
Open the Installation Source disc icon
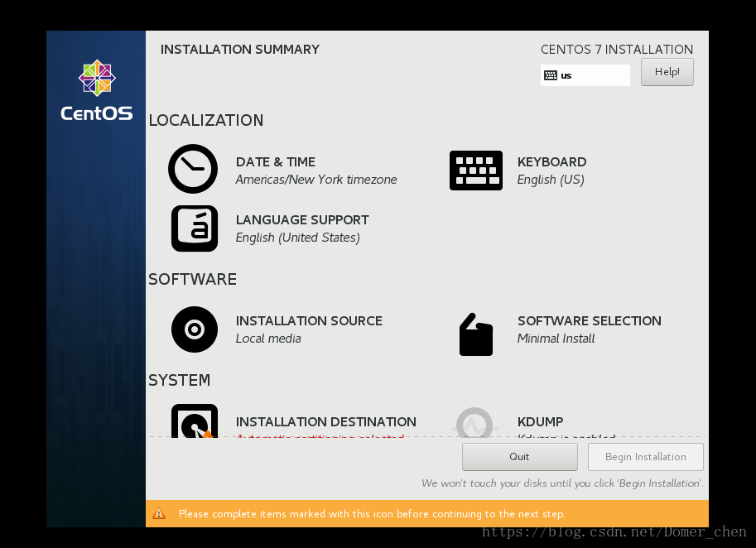pos(195,329)
